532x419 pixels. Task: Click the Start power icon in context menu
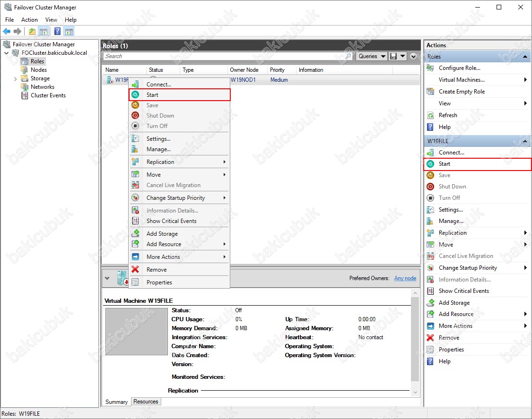pos(135,94)
